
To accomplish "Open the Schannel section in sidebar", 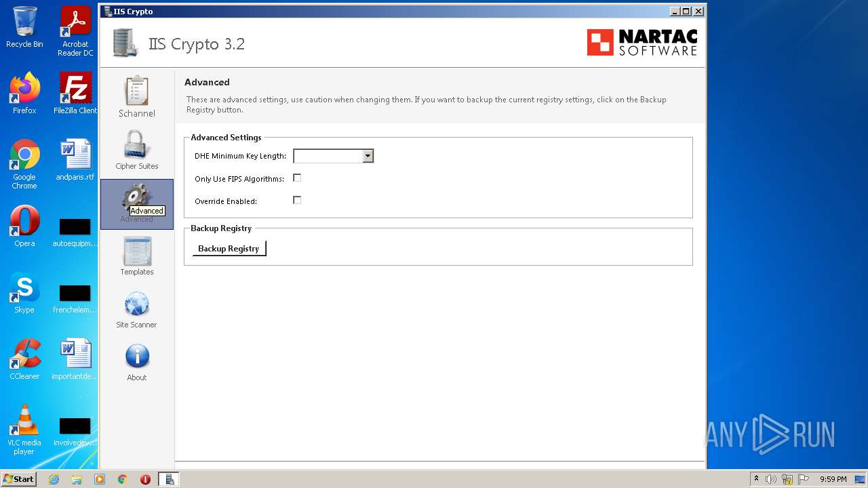I will (x=136, y=97).
